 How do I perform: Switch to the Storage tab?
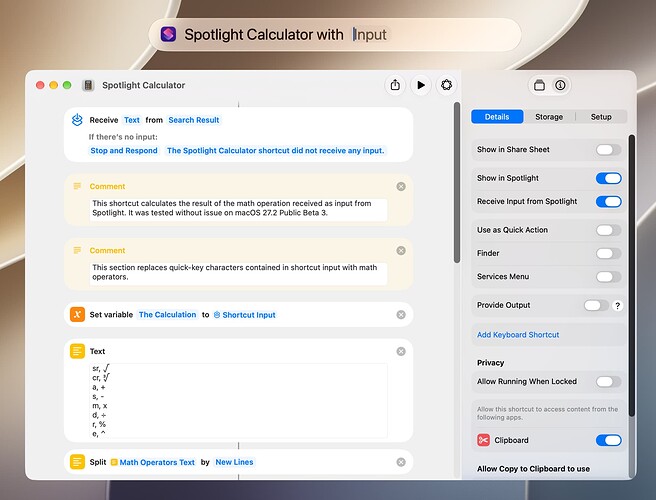tap(549, 117)
